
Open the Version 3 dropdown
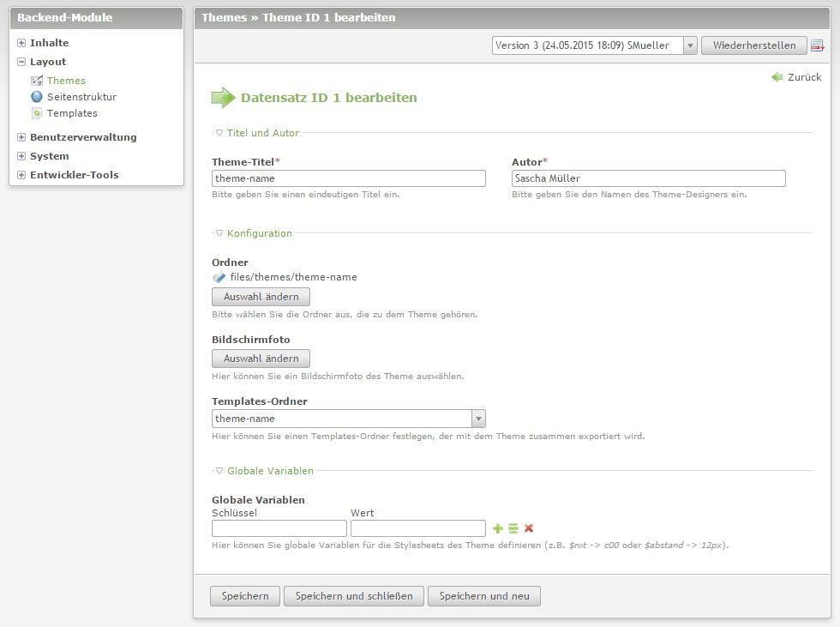pos(594,45)
